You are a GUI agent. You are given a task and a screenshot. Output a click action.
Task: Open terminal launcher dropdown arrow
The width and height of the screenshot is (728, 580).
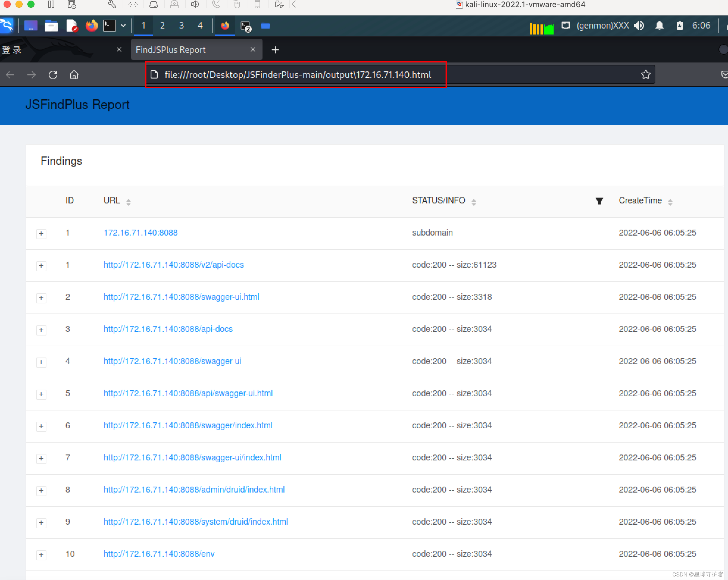point(123,26)
